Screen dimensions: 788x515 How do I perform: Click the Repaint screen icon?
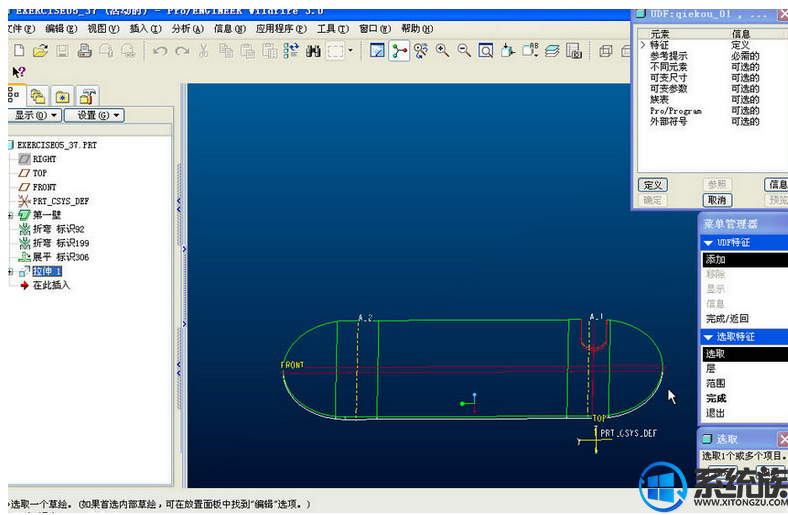click(377, 50)
